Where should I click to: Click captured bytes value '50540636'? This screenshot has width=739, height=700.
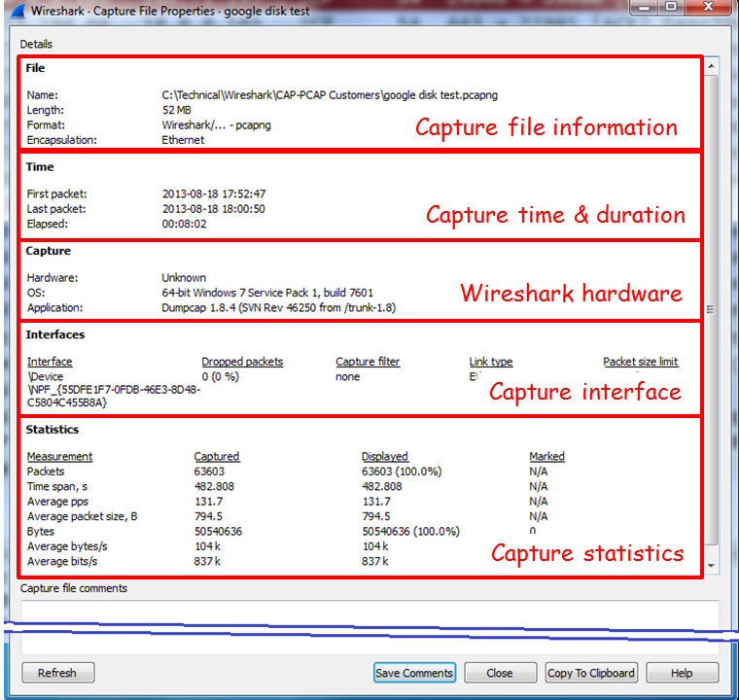tap(218, 532)
